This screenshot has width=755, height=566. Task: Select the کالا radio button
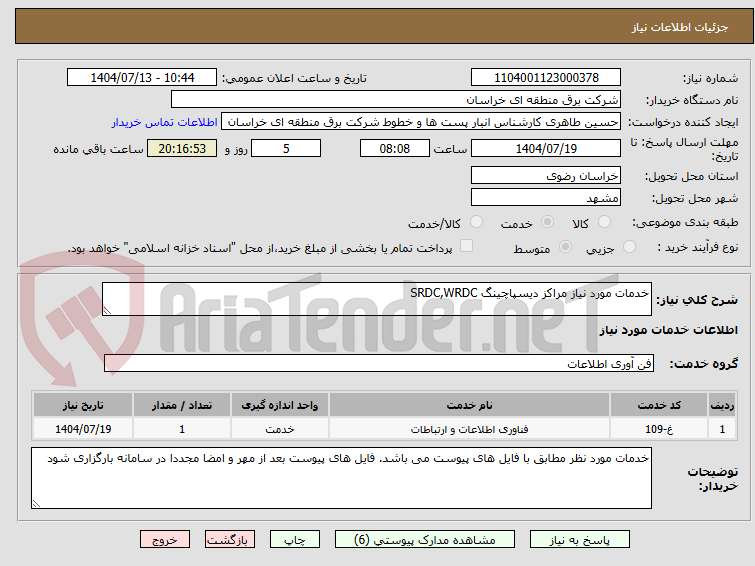pyautogui.click(x=604, y=222)
